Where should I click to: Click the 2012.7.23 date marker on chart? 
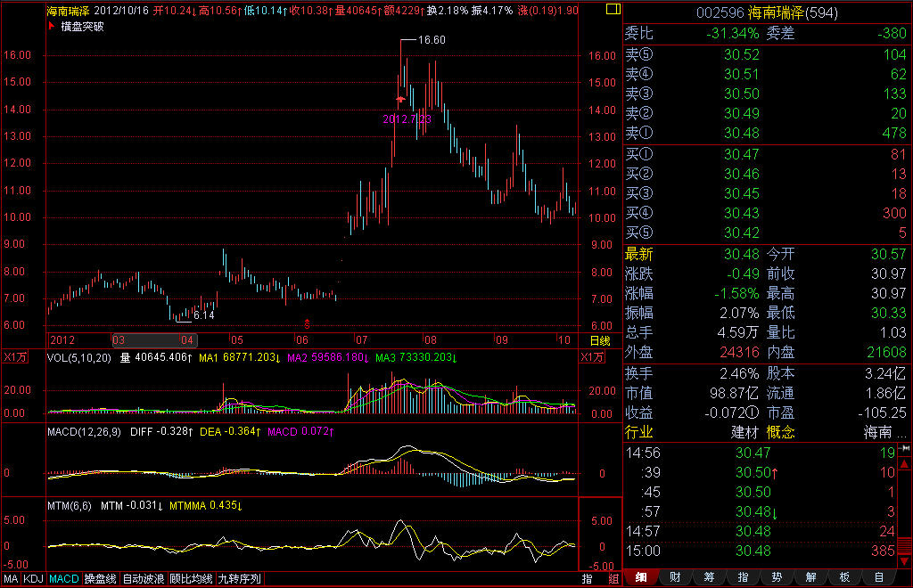click(407, 118)
